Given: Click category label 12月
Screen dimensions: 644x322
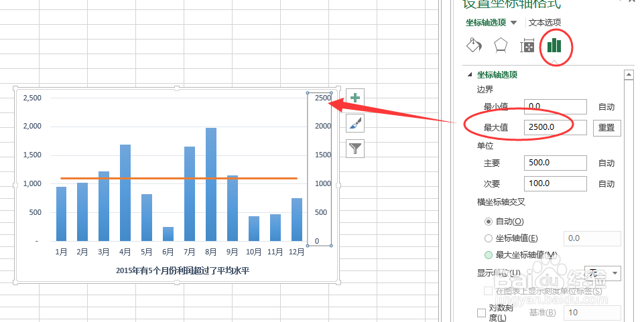Looking at the screenshot, I should pos(296,252).
